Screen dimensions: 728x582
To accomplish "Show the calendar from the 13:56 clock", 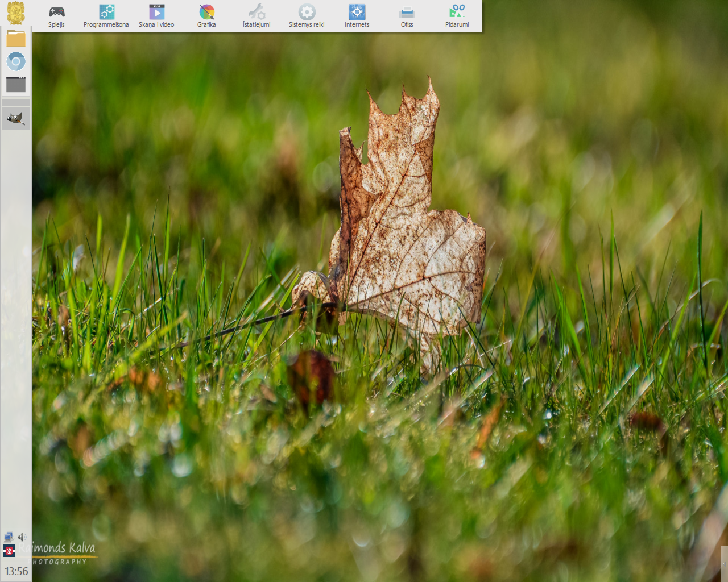I will point(16,571).
